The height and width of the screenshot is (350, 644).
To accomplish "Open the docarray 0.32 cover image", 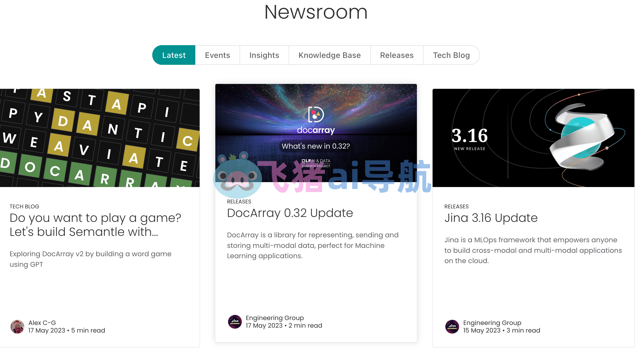I will pos(316,133).
